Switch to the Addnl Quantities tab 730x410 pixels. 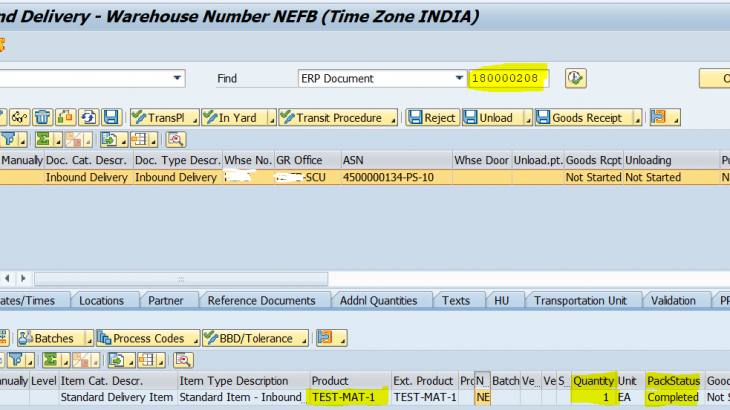pyautogui.click(x=379, y=301)
